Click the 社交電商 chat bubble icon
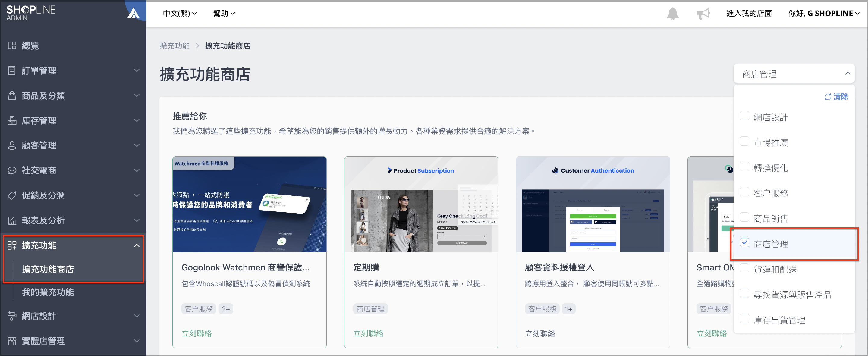The height and width of the screenshot is (356, 868). pos(12,170)
